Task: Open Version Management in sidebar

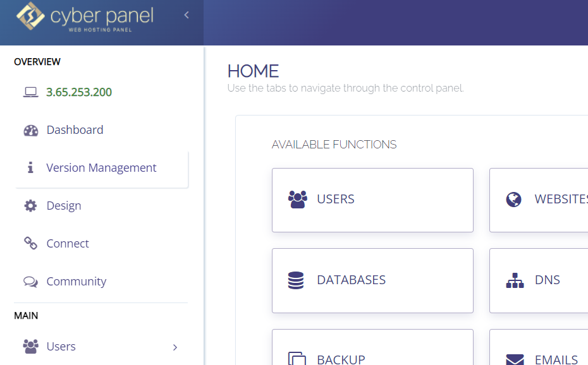Action: coord(101,168)
